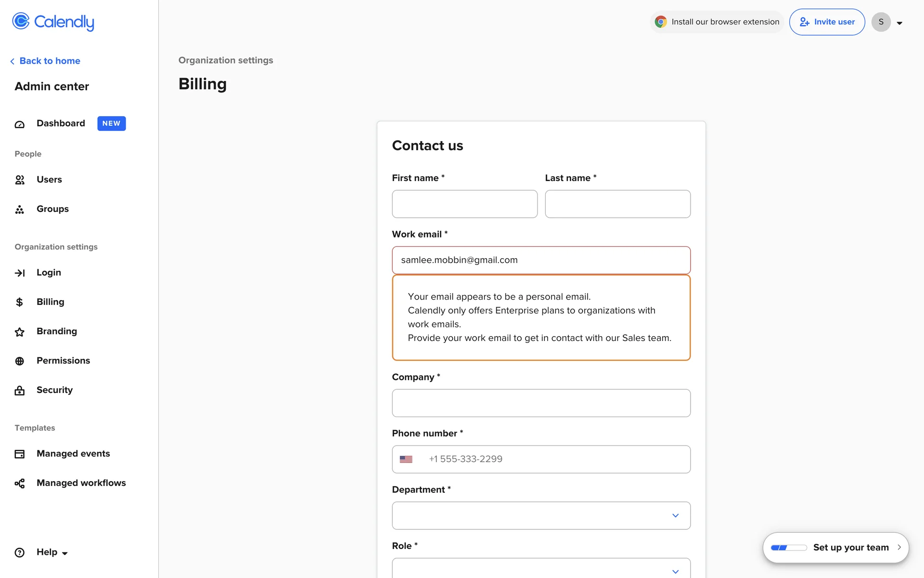This screenshot has height=578, width=924.
Task: Click the Groups dots icon
Action: [20, 210]
